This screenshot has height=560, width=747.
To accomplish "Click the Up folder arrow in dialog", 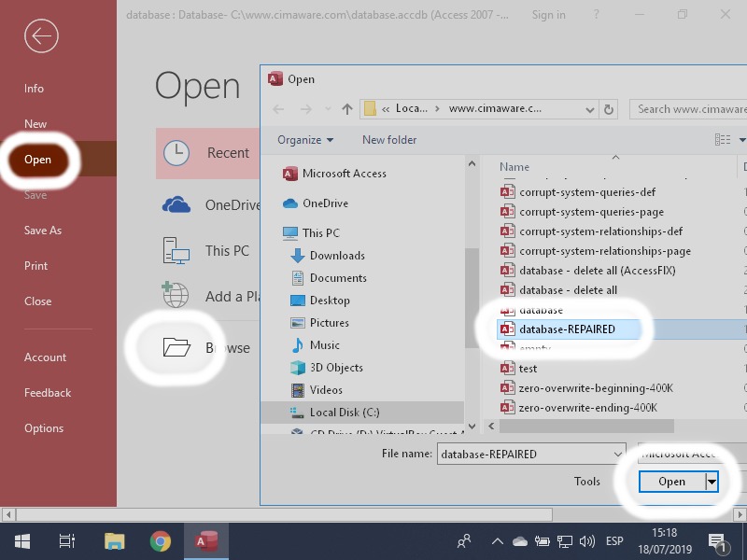I will (x=347, y=109).
